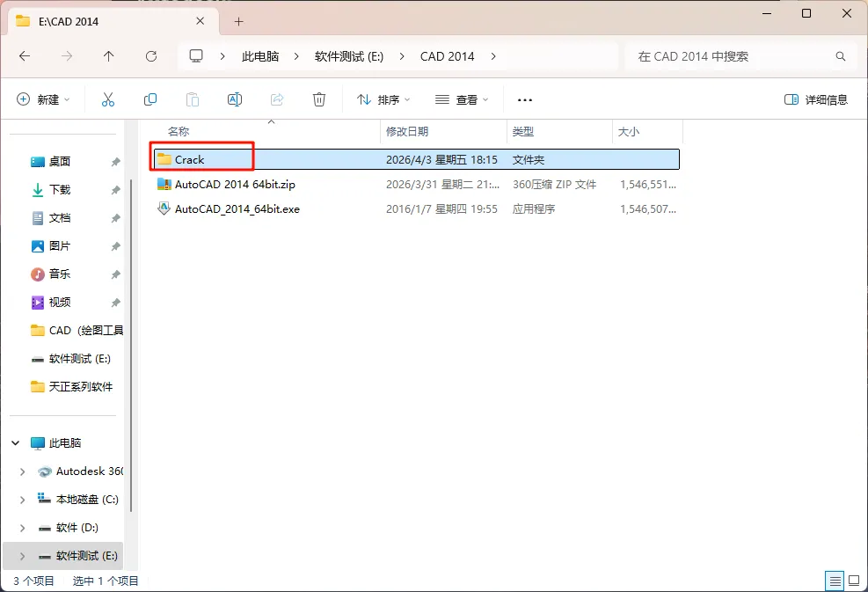Add a new tab with plus icon
This screenshot has width=868, height=592.
pos(238,22)
